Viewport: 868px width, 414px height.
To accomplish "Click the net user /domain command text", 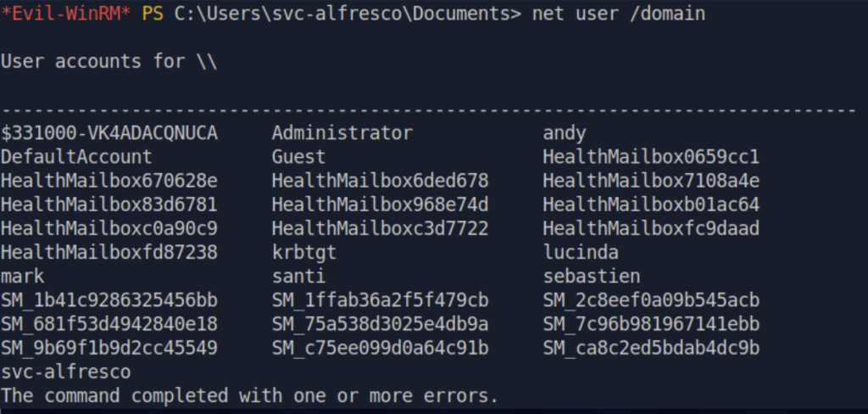I will (x=618, y=14).
